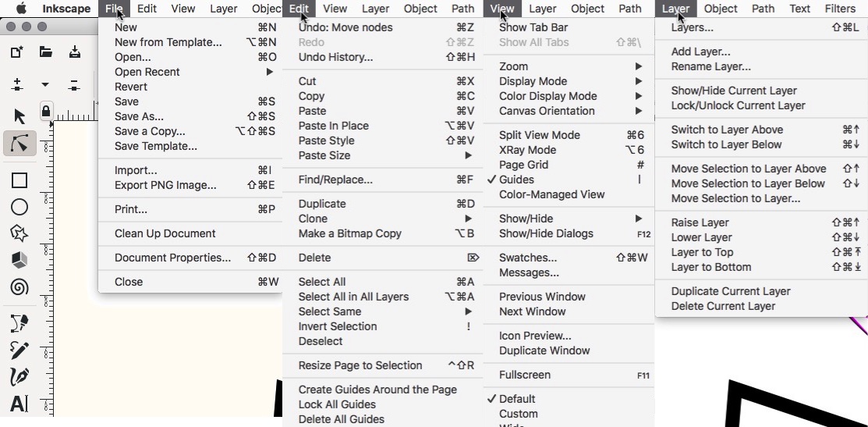
Task: Open Find/Replace
Action: (383, 180)
